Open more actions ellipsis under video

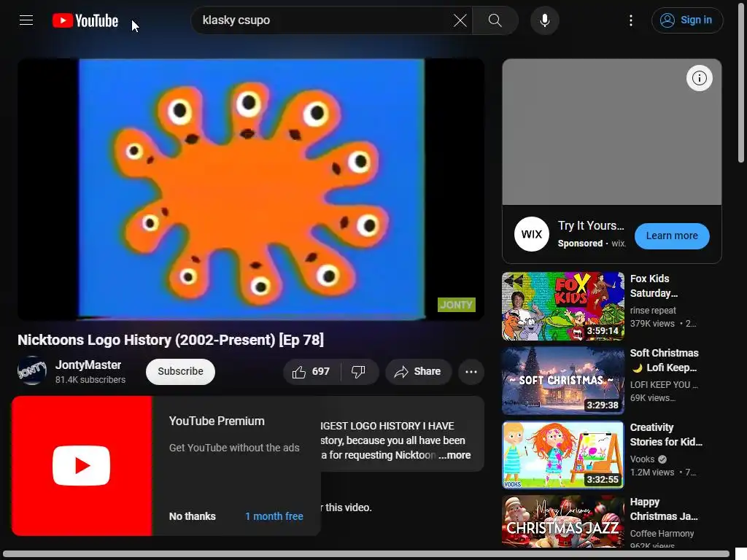(471, 371)
